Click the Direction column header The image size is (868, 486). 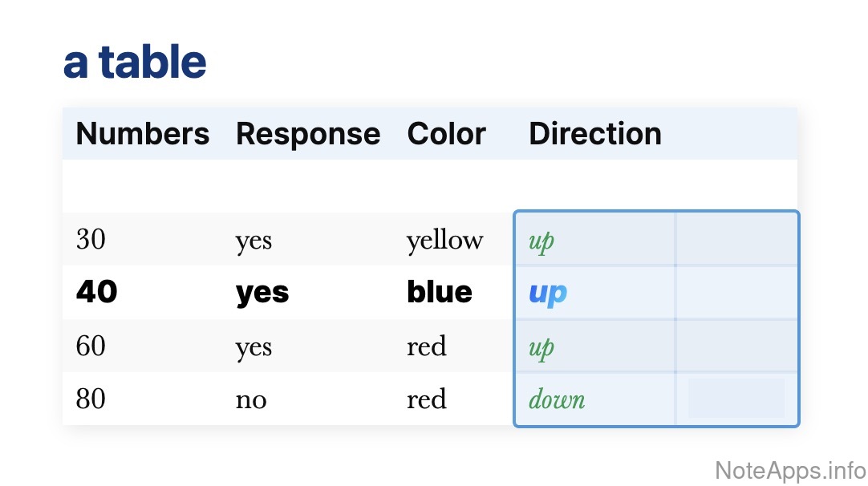[594, 134]
